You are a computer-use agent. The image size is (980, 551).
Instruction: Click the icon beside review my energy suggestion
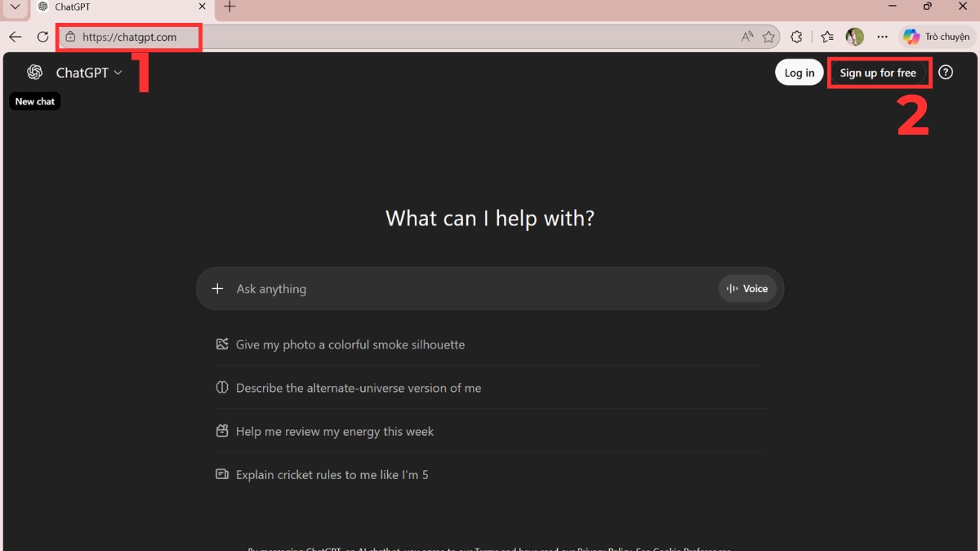coord(222,431)
